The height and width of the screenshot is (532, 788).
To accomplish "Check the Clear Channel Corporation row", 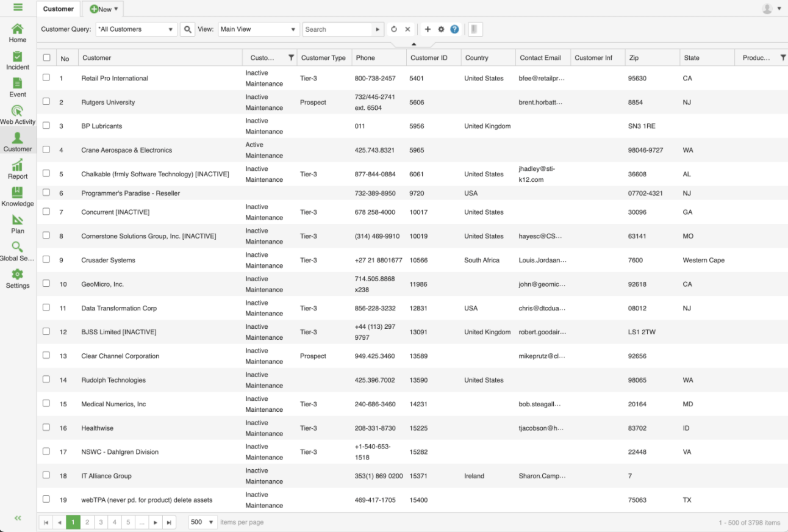I will click(x=46, y=355).
